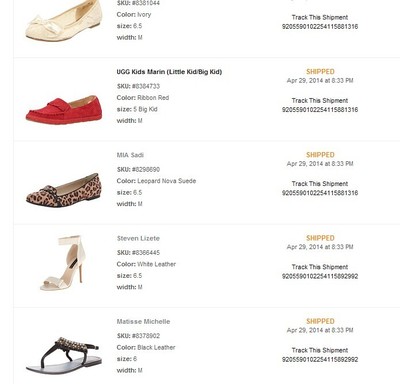
Task: Open the ivory bow flat shoe image
Action: [x=62, y=21]
